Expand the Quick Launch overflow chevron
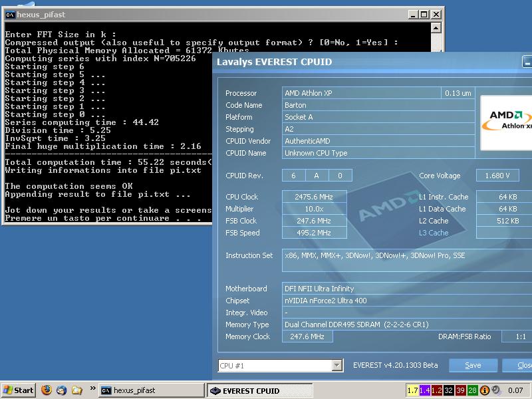532x399 pixels. [92, 388]
